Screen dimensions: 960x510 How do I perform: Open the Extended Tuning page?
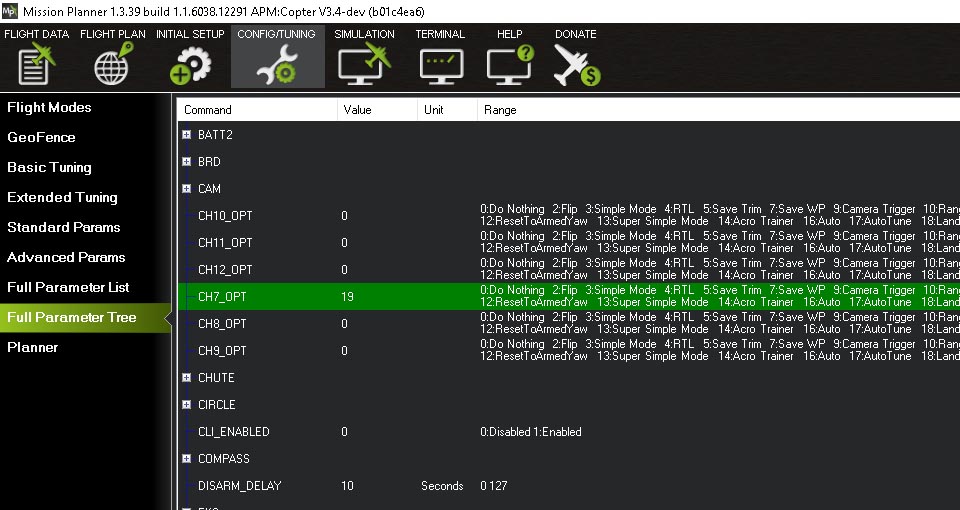click(62, 197)
